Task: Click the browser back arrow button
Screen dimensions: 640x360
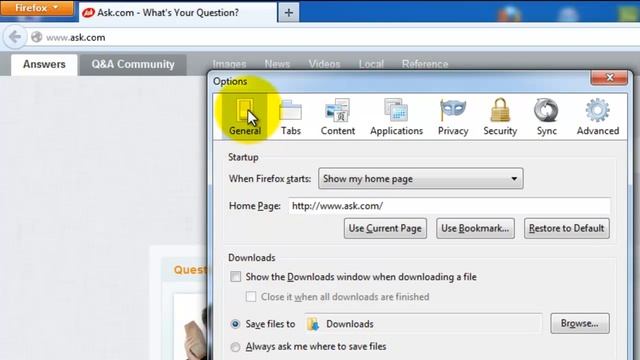Action: tap(15, 37)
